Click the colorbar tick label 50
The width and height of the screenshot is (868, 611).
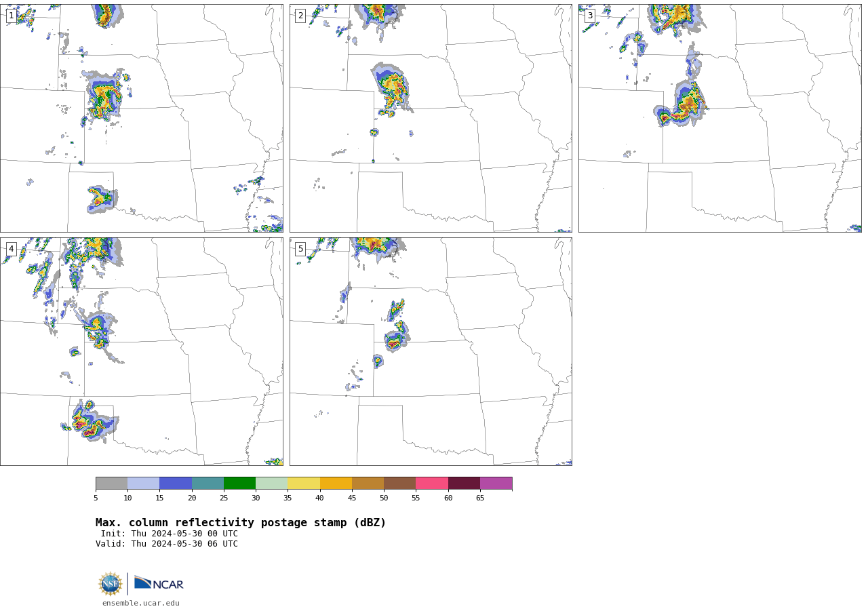point(384,498)
